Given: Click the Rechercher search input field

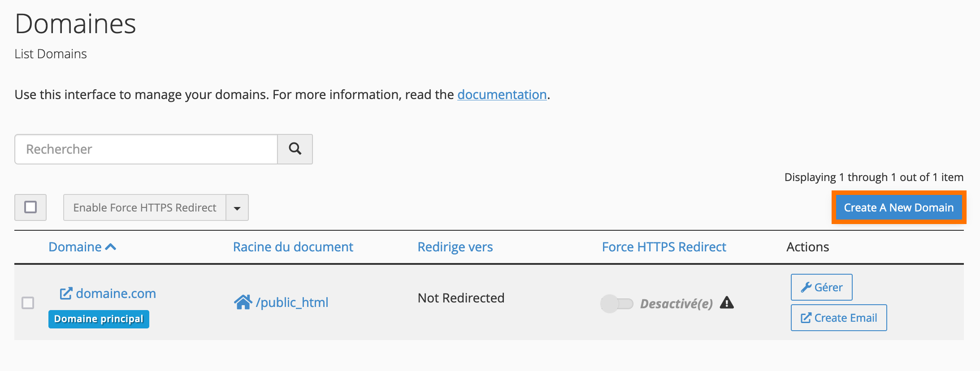Looking at the screenshot, I should [146, 149].
